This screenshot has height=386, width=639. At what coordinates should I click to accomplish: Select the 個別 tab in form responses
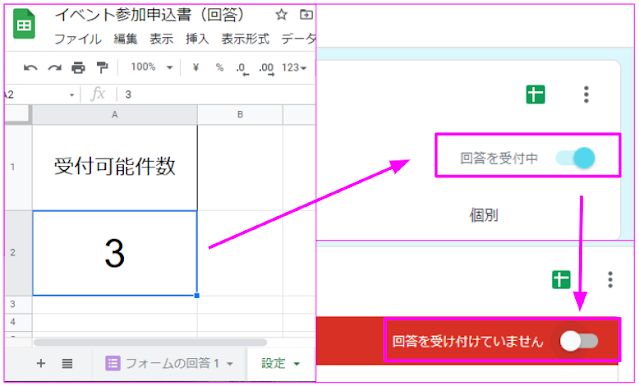[484, 215]
